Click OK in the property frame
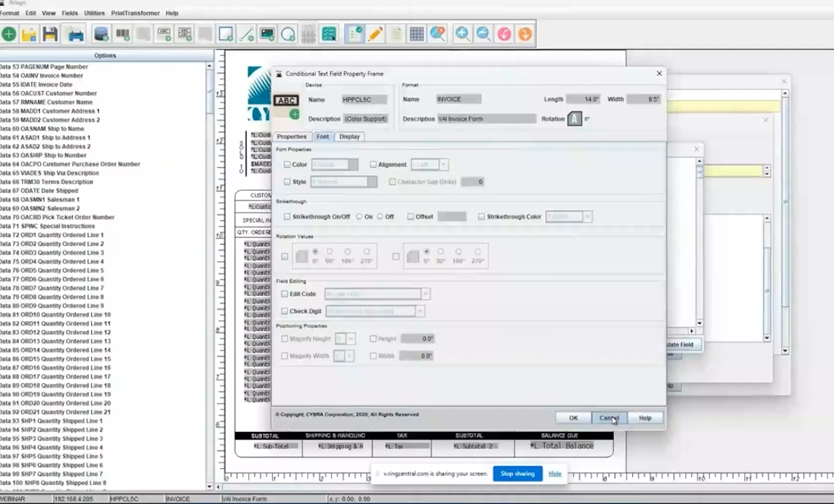This screenshot has height=504, width=834. click(x=573, y=418)
